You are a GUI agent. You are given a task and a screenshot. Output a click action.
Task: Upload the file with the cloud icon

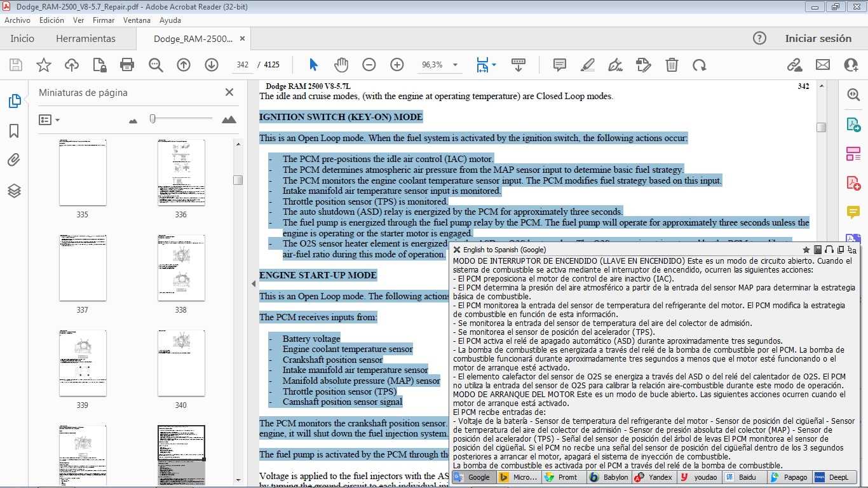pos(72,65)
